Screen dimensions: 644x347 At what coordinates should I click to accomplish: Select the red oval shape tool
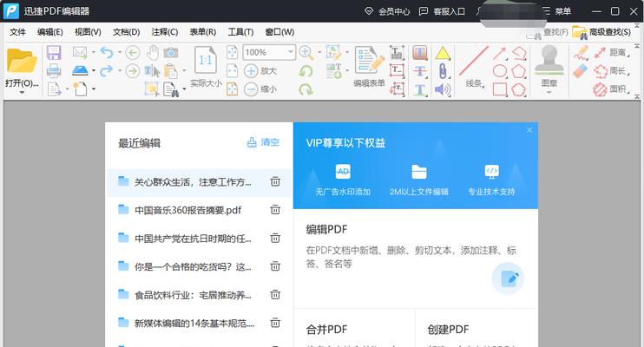tap(499, 70)
